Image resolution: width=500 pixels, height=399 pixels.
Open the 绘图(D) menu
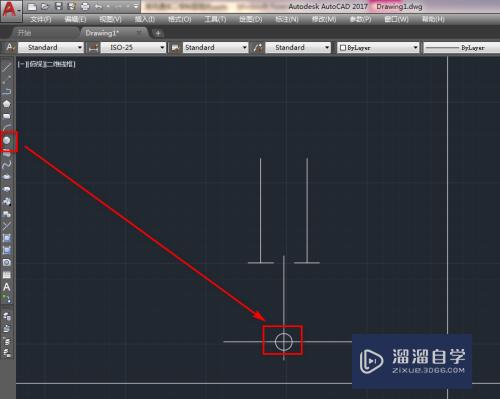coord(251,19)
